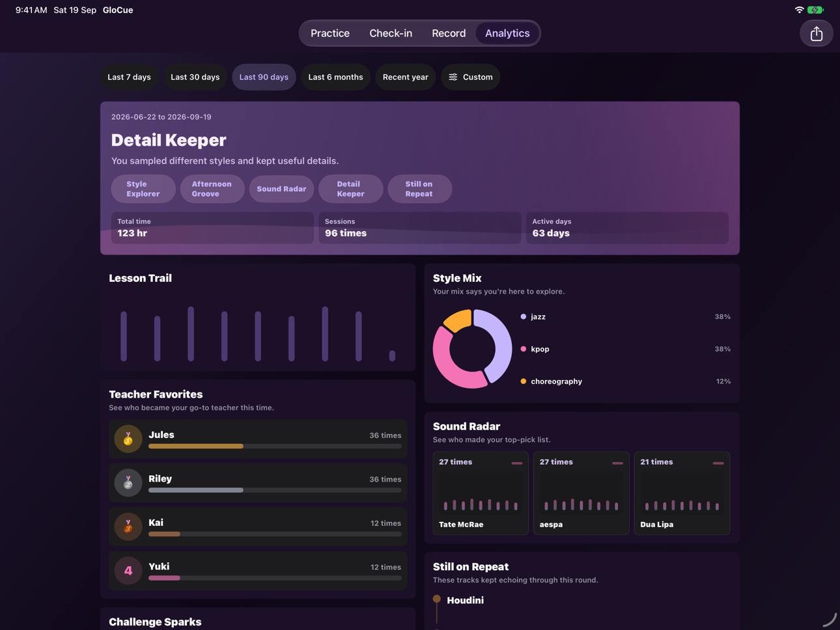
Task: Tap the Still on Repeat badge
Action: point(419,189)
